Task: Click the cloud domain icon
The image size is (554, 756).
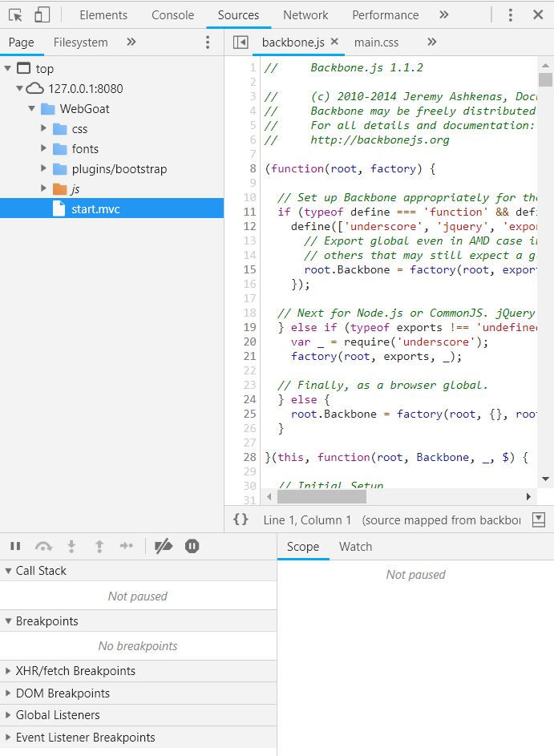Action: [34, 88]
